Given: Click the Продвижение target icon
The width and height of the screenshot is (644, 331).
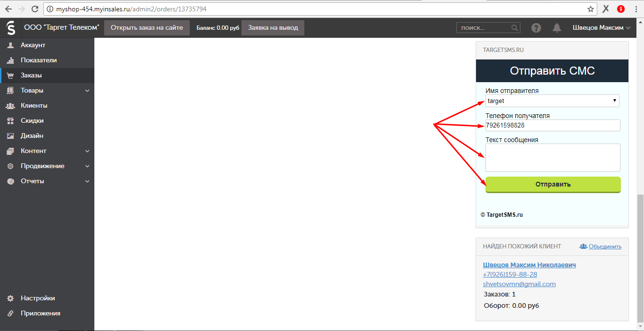Looking at the screenshot, I should [x=10, y=166].
